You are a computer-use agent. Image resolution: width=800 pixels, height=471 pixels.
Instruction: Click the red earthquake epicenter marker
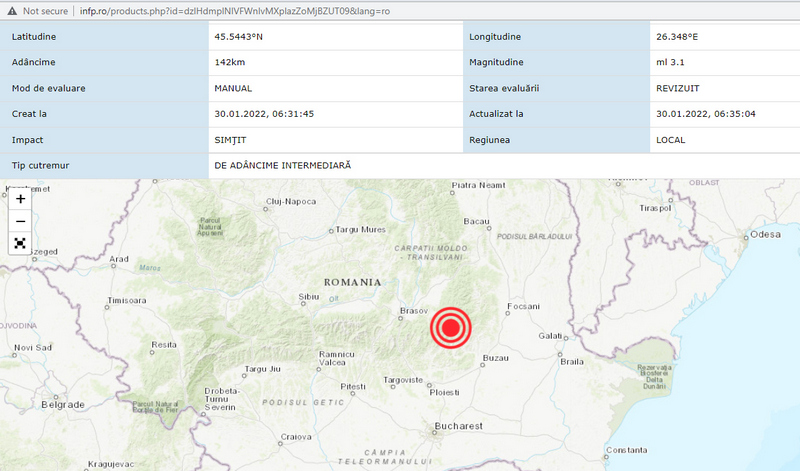point(450,327)
